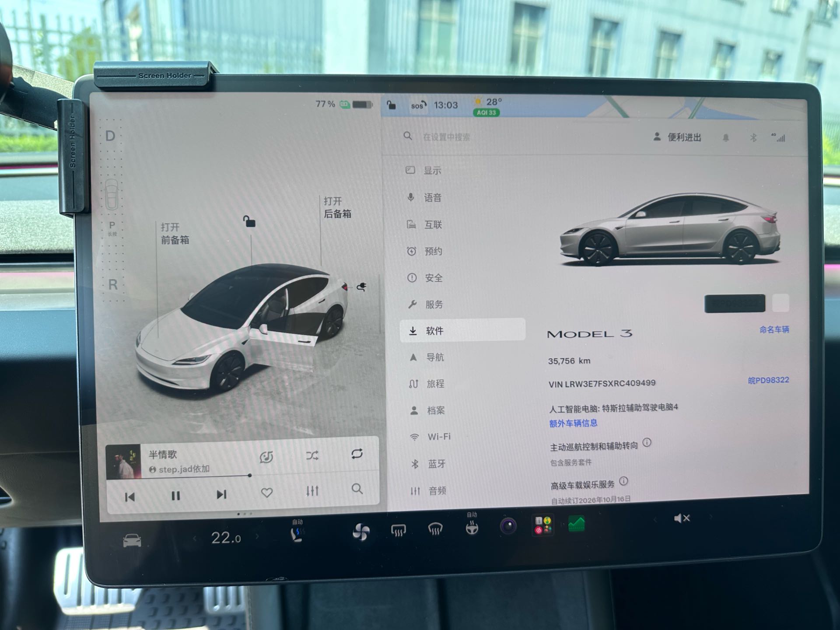Pause the song 半情歌
Viewport: 840px width, 630px height.
[x=175, y=496]
